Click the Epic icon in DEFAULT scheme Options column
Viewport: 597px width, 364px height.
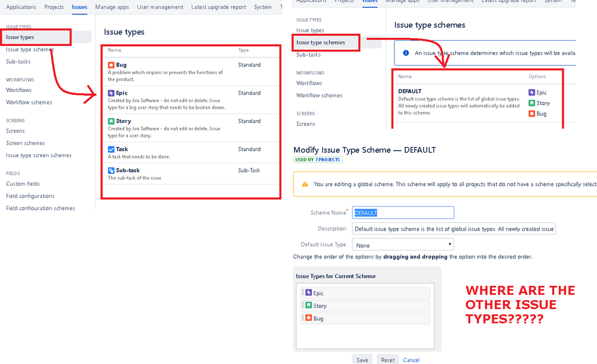click(531, 92)
